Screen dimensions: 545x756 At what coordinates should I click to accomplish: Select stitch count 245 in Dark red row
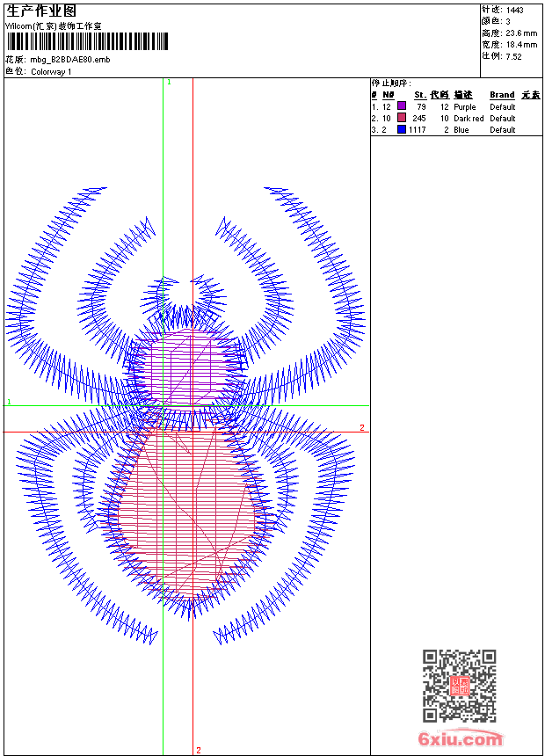tap(419, 118)
